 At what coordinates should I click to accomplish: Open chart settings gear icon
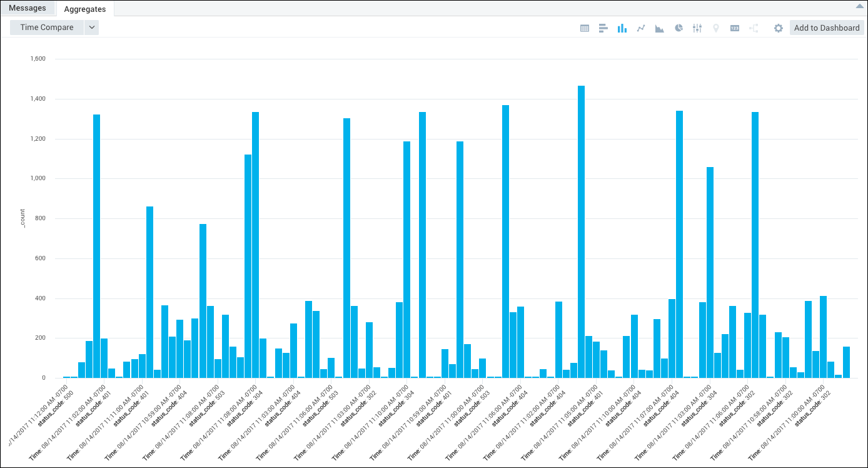779,28
